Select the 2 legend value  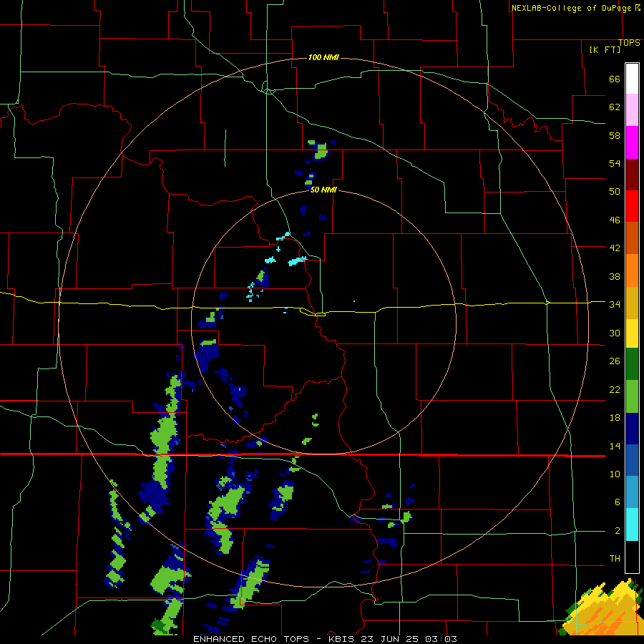617,531
